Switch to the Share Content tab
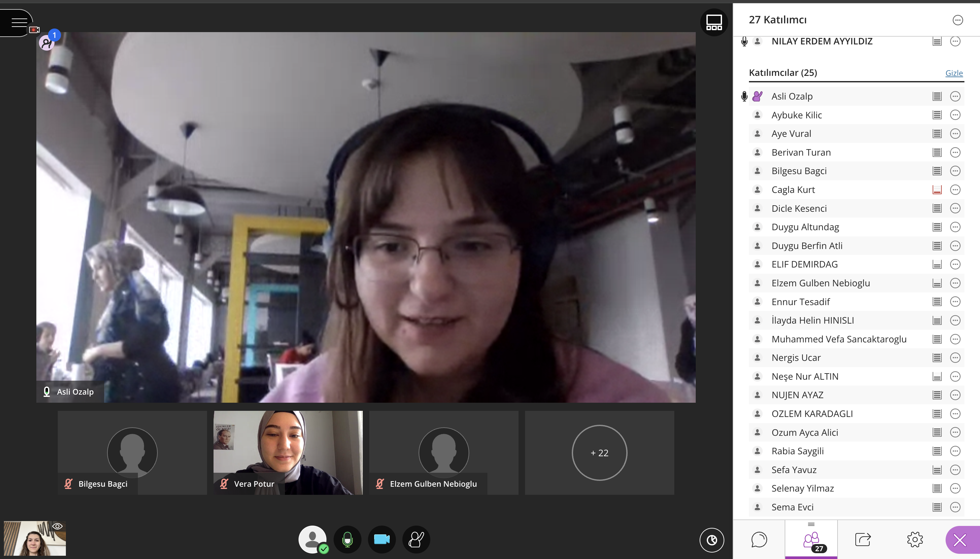980x559 pixels. 863,540
